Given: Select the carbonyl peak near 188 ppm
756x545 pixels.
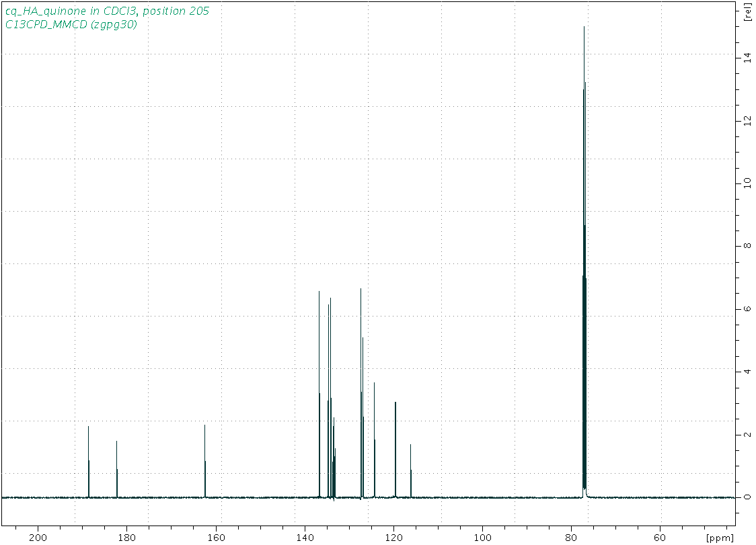Looking at the screenshot, I should (89, 461).
